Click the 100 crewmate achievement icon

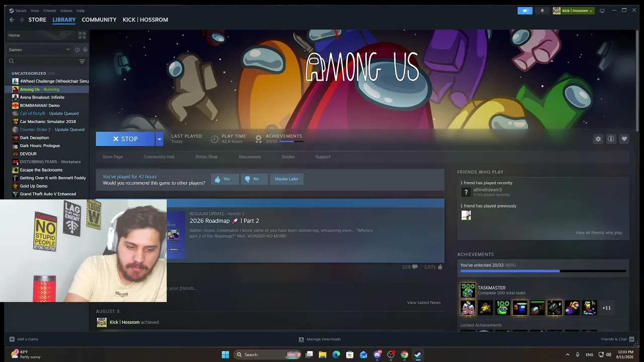pyautogui.click(x=503, y=308)
